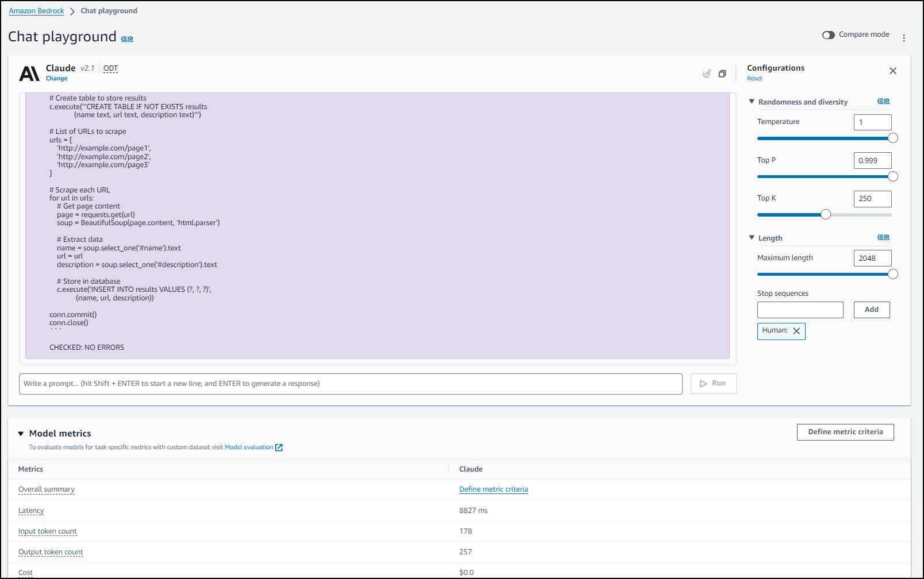
Task: Click the Claude column header in metrics table
Action: [x=471, y=469]
